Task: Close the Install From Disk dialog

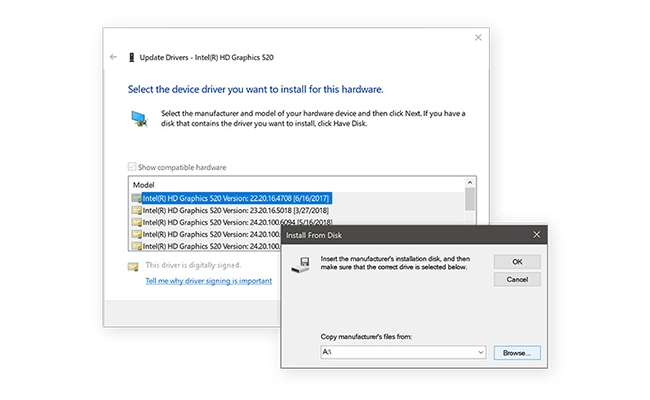Action: click(x=536, y=235)
